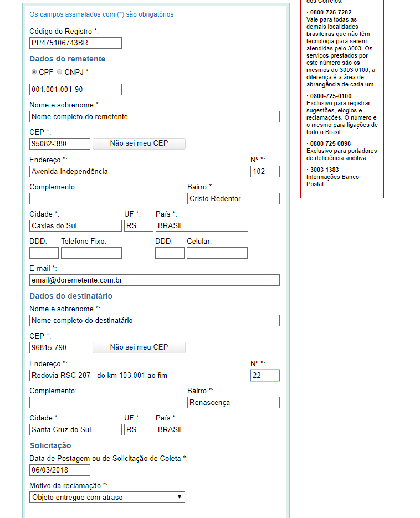Focus the DDD field for Celular

[170, 253]
